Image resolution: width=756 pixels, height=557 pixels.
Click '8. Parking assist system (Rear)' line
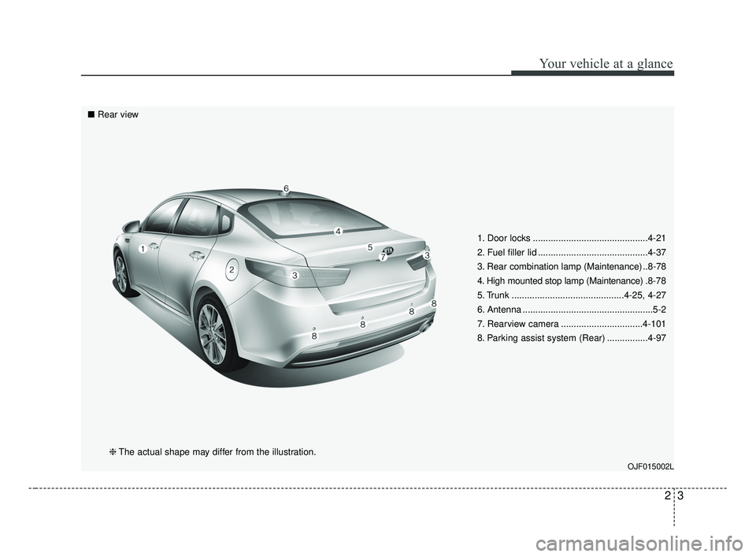(572, 338)
